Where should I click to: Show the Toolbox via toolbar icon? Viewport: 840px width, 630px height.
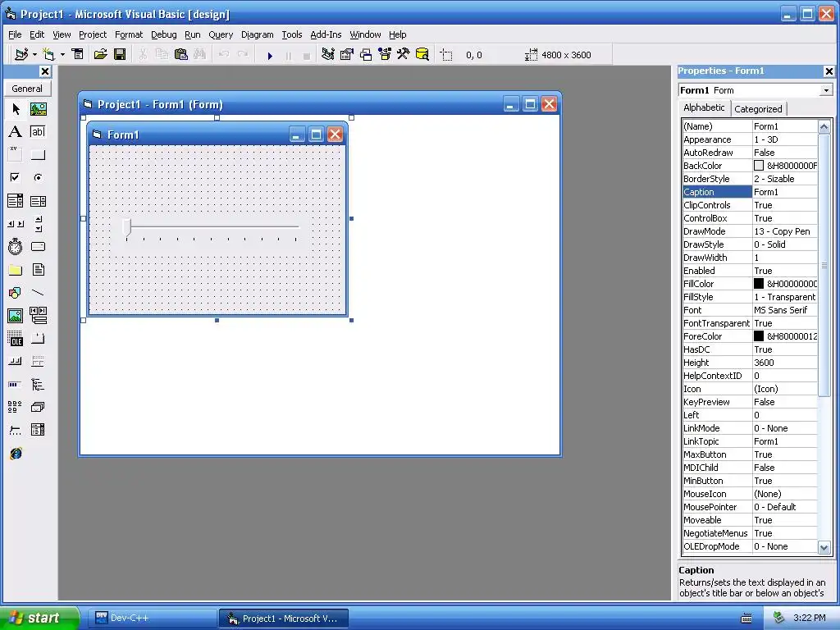click(x=404, y=54)
